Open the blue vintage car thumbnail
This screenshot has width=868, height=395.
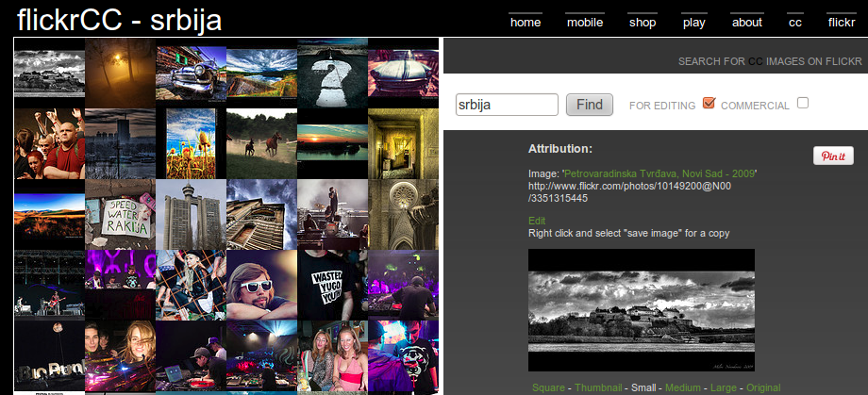pyautogui.click(x=191, y=73)
